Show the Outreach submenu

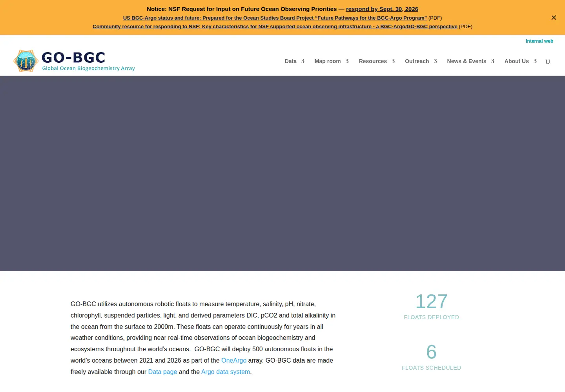tap(421, 61)
